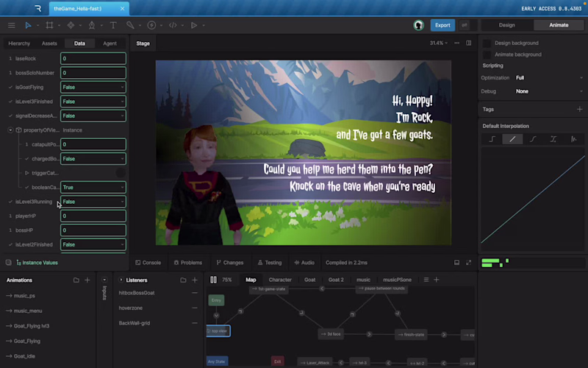Open the Assets tab

click(49, 43)
